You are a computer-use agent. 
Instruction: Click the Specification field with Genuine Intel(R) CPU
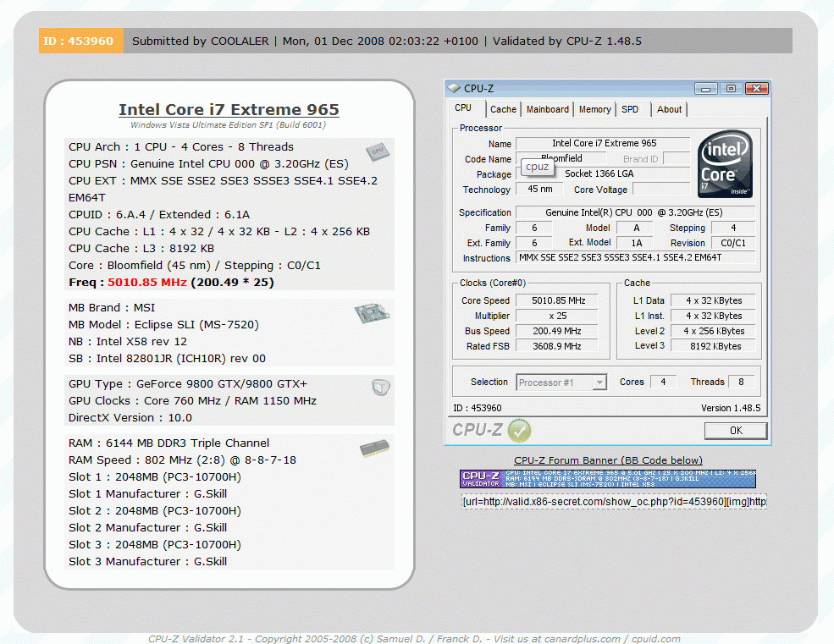click(x=636, y=212)
